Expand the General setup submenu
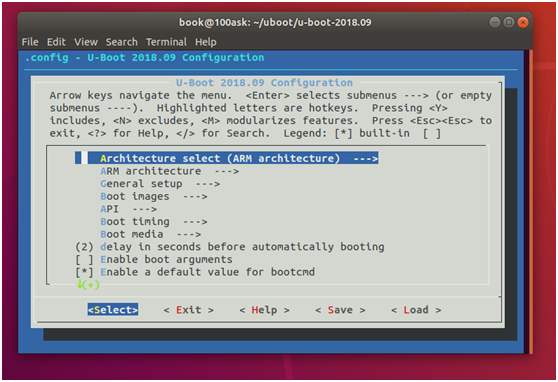 tap(160, 184)
